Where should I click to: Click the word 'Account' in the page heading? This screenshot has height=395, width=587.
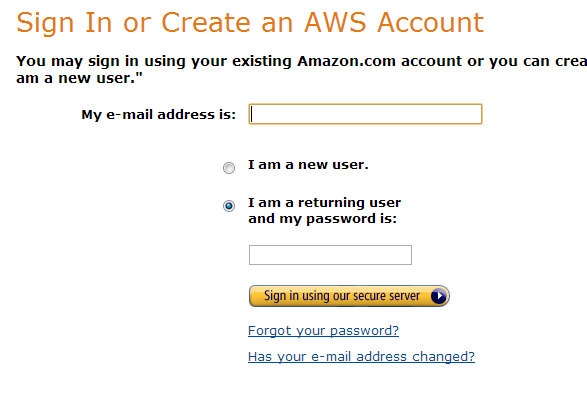coord(431,22)
